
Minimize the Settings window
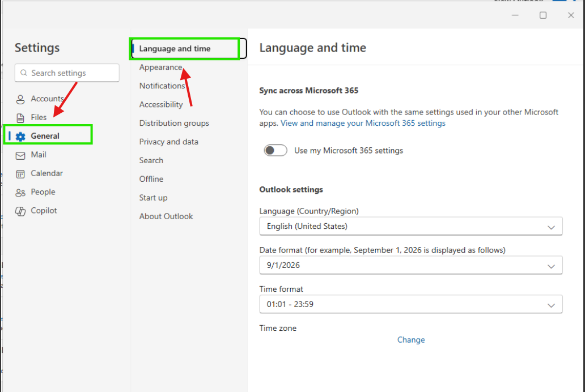(x=515, y=15)
